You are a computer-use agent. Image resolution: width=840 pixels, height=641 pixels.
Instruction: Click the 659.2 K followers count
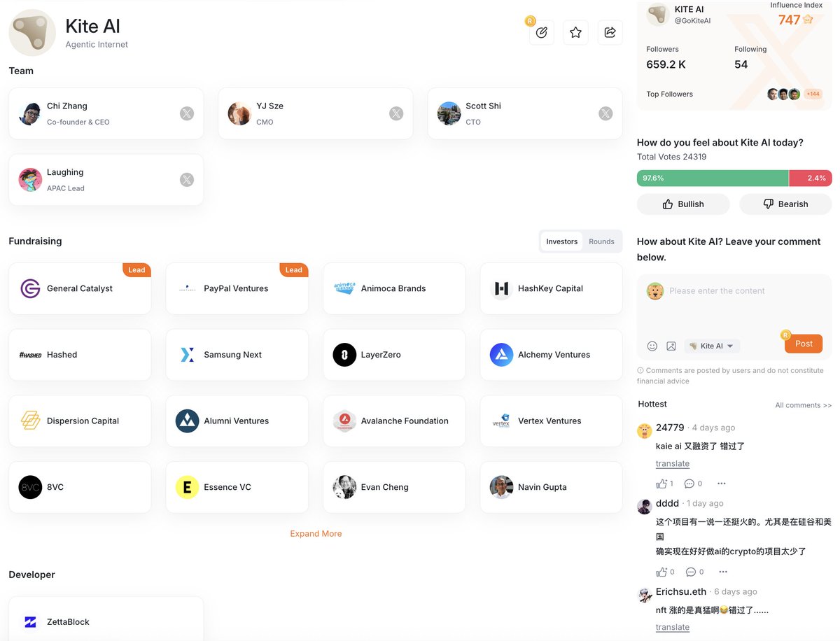(666, 64)
